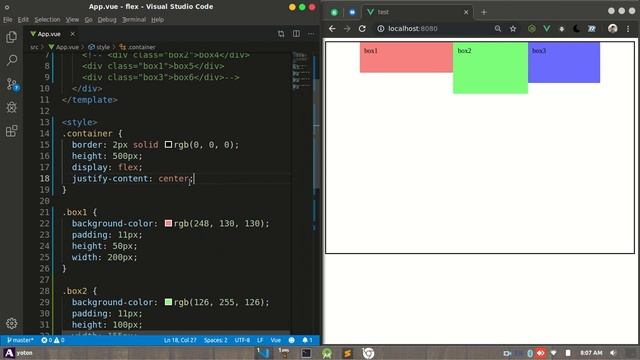Split the editor to the right
The height and width of the screenshot is (360, 640).
[296, 34]
